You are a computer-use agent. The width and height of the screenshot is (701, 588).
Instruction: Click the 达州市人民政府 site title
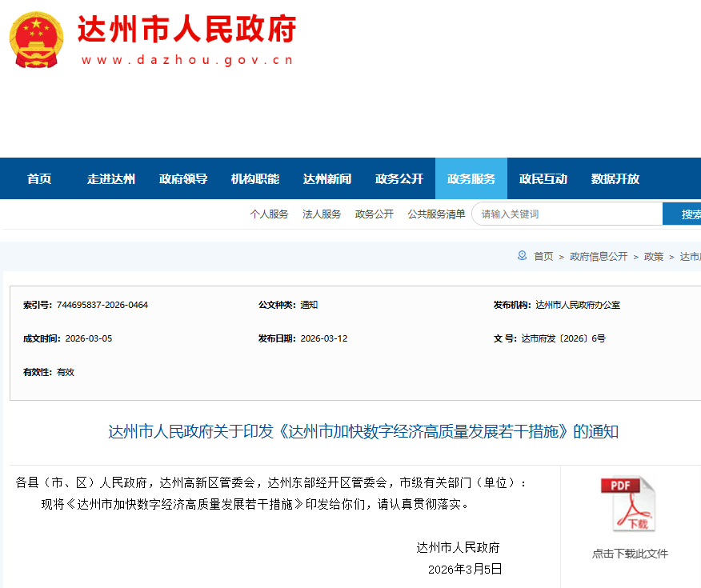tap(187, 30)
